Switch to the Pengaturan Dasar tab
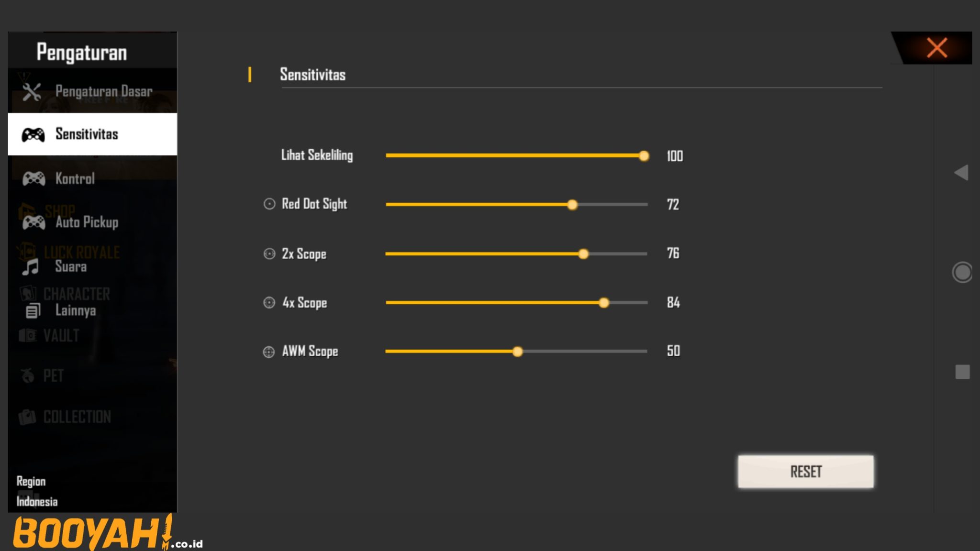Screen dimensions: 980x551 (x=103, y=91)
